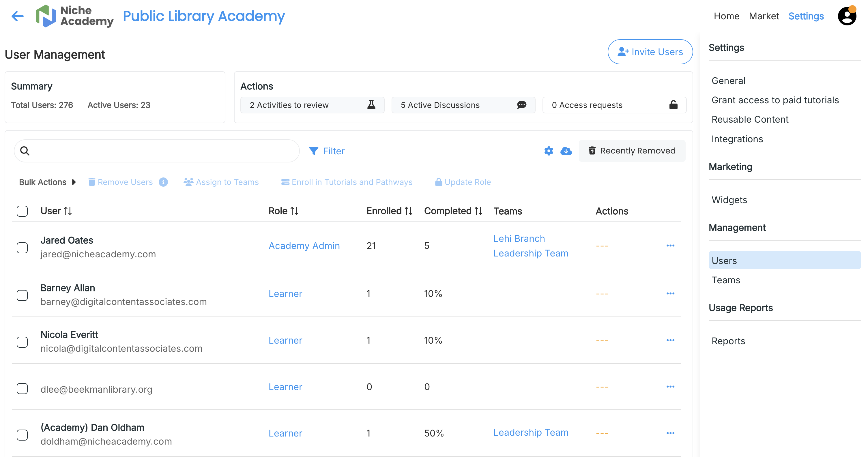This screenshot has height=457, width=868.
Task: Click Dan Oldham's 50% completion value
Action: coord(434,433)
